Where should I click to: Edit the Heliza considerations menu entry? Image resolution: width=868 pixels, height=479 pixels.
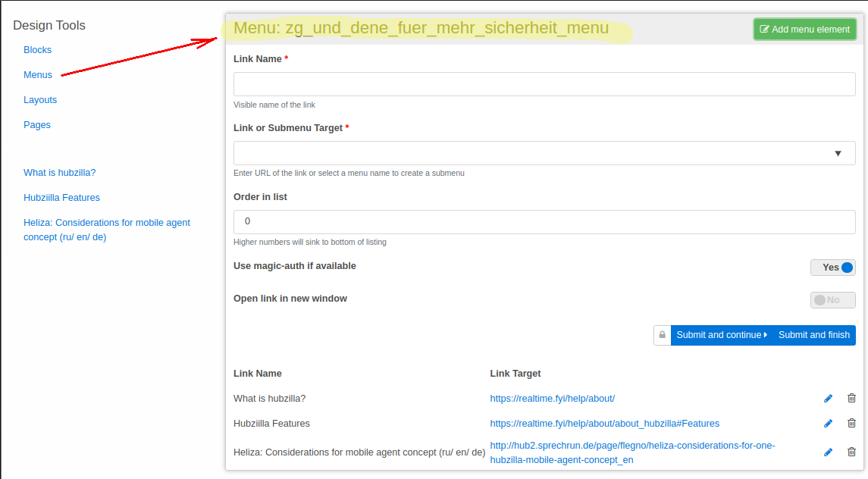coord(828,452)
